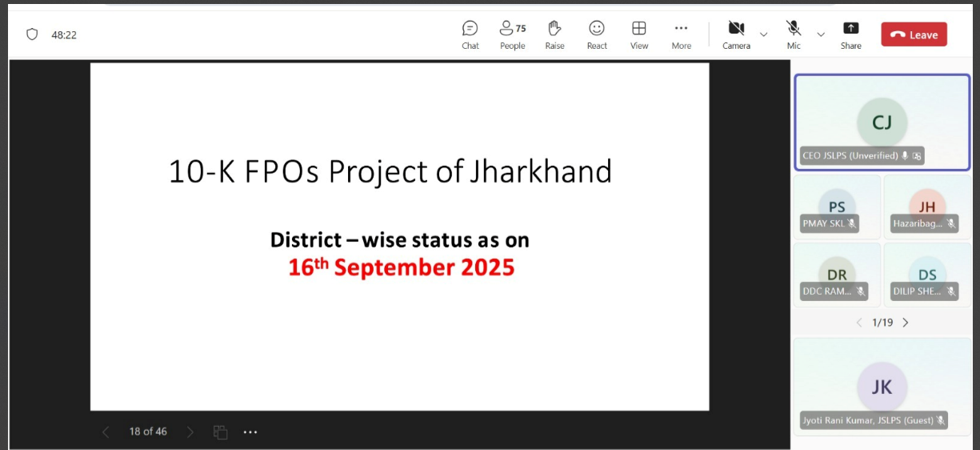Click the sharing indicator icon on CEO JSLPS
Screen dimensions: 980x450
click(x=917, y=155)
